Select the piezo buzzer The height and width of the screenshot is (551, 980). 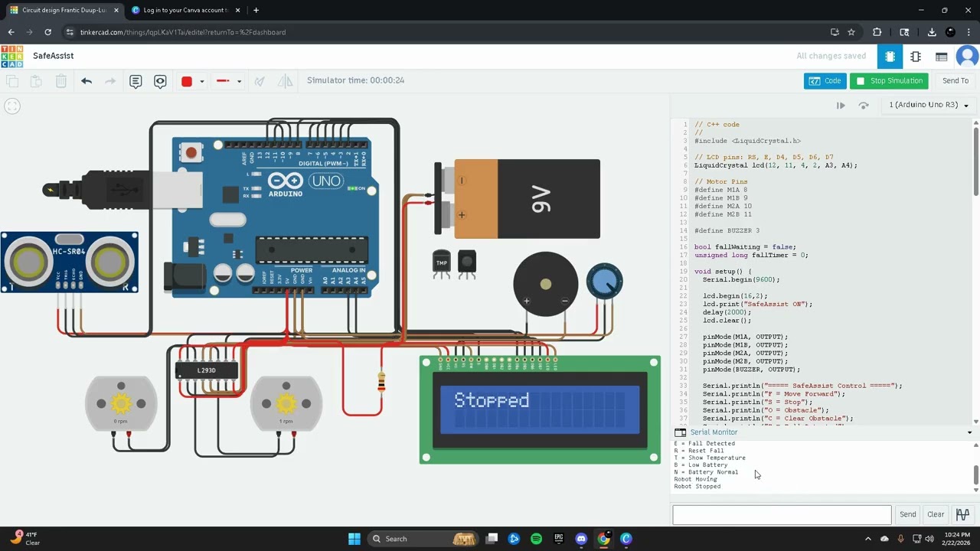(x=545, y=284)
